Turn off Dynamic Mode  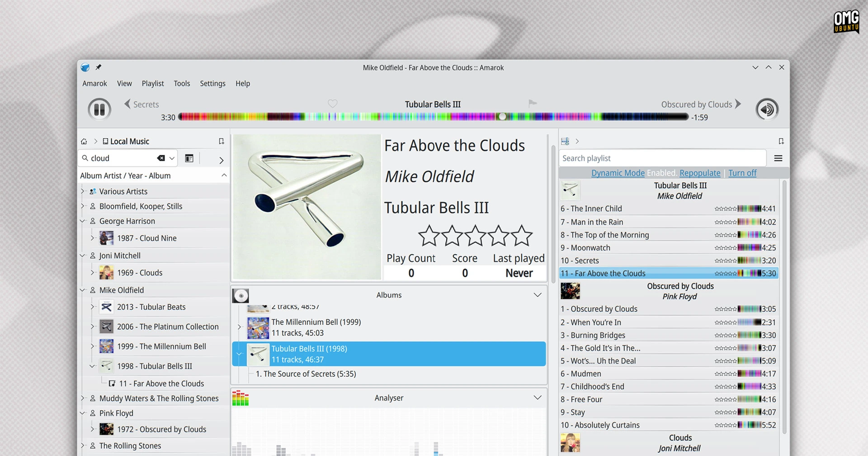[742, 173]
